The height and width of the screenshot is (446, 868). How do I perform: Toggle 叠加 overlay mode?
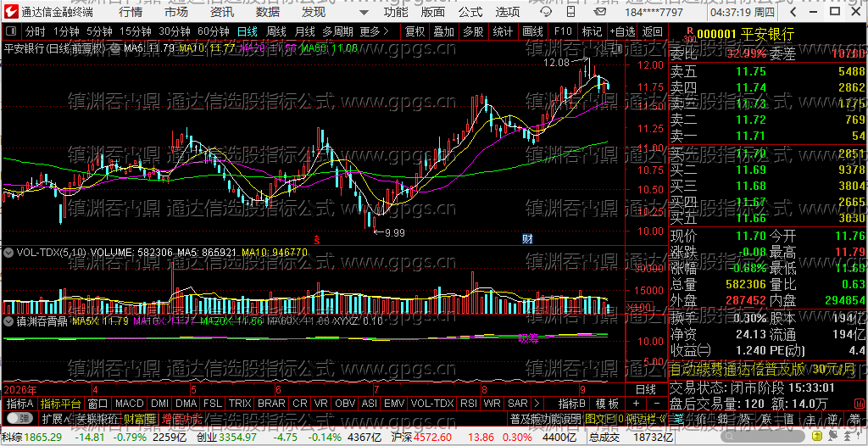[x=443, y=31]
